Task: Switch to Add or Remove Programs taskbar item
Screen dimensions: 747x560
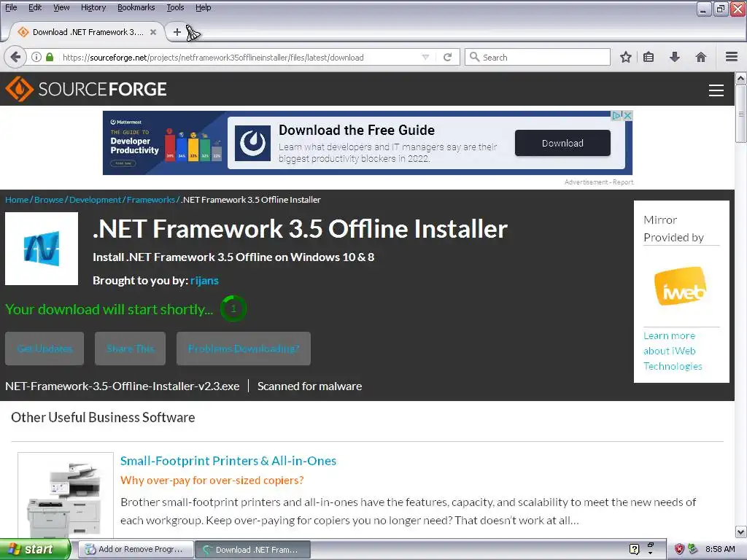Action: tap(136, 549)
